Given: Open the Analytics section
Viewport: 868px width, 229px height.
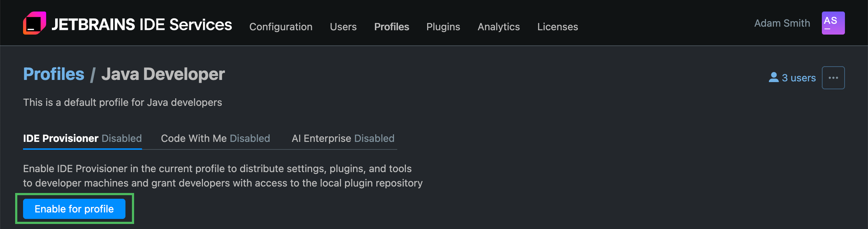Looking at the screenshot, I should [x=499, y=27].
